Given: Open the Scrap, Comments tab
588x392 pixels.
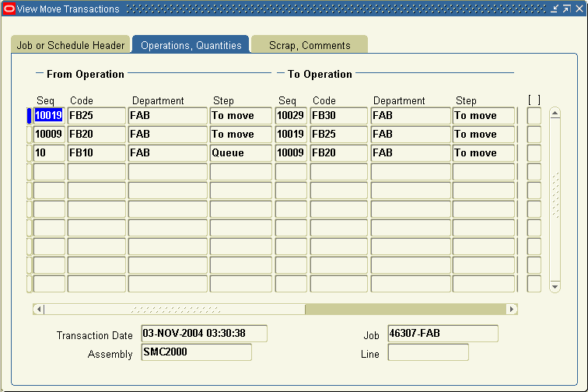Looking at the screenshot, I should [x=310, y=44].
